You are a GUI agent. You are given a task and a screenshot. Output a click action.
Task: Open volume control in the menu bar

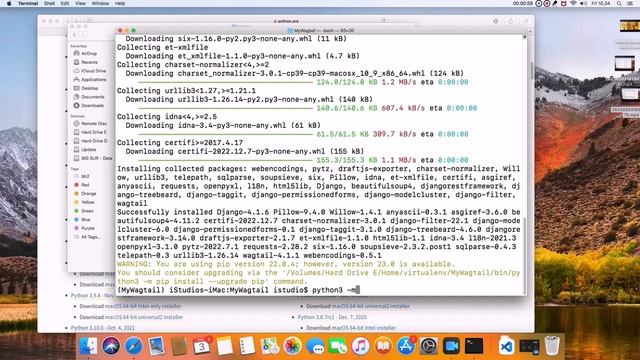pyautogui.click(x=583, y=3)
